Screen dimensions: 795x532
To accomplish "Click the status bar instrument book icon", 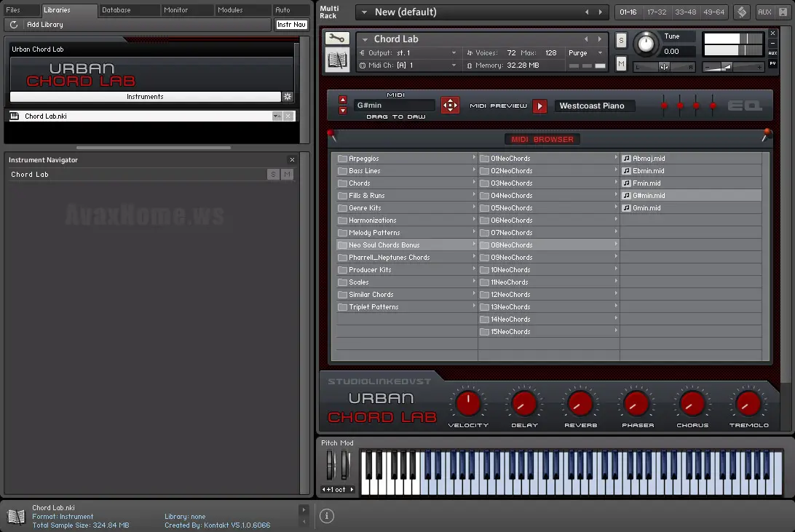I will 16,516.
